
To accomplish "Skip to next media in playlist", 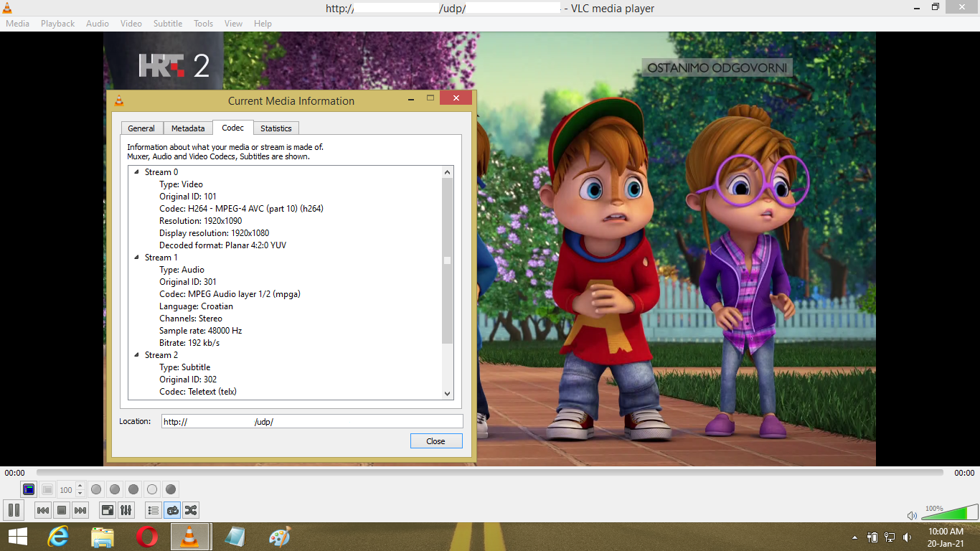I will coord(80,510).
